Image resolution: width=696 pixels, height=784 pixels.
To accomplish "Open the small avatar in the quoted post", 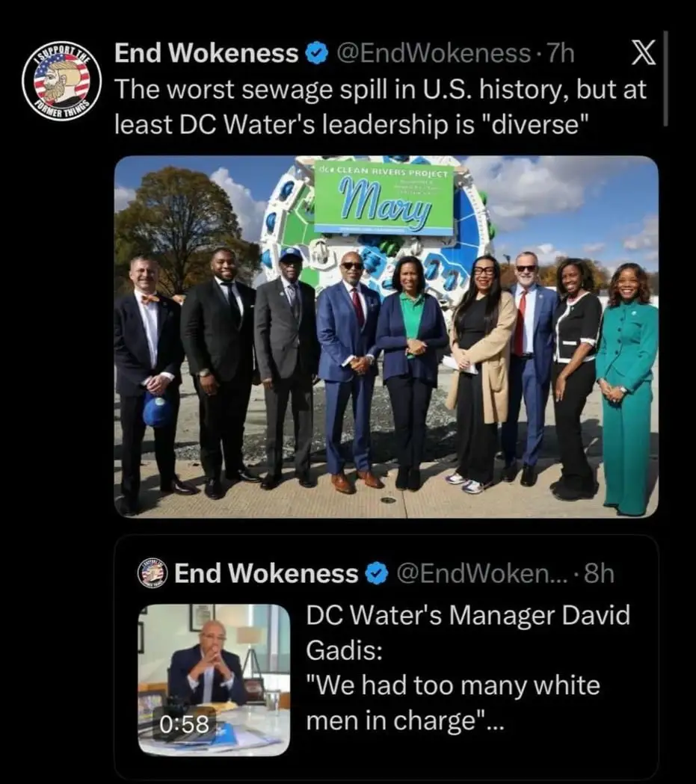I will click(152, 573).
